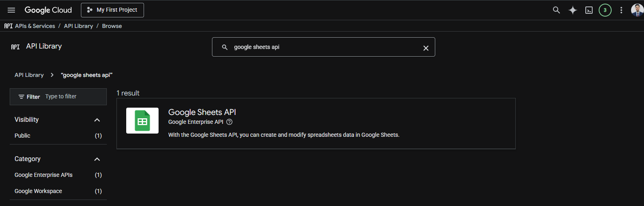Click the Category heading text
This screenshot has width=644, height=206.
pyautogui.click(x=28, y=159)
